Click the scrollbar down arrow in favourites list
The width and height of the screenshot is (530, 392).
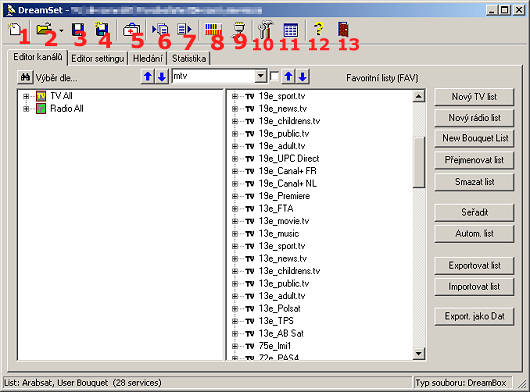(418, 353)
